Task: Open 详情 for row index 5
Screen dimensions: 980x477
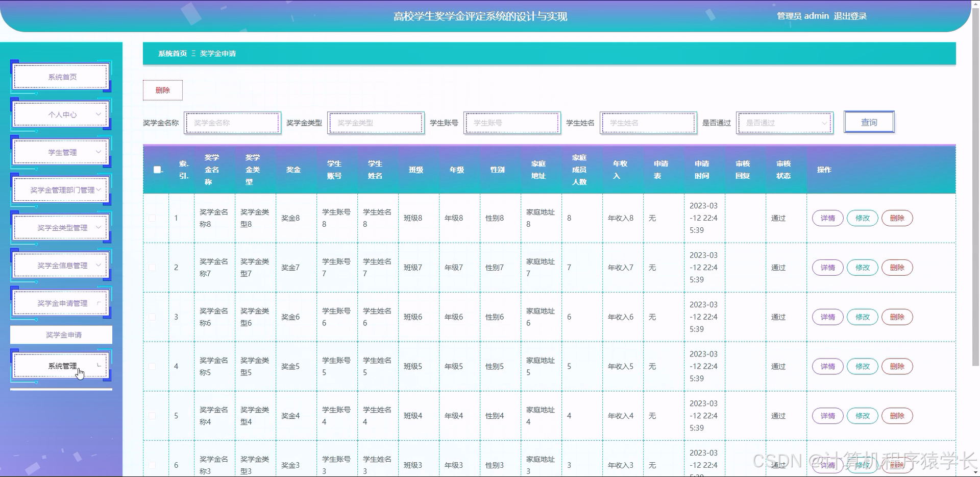Action: click(828, 416)
